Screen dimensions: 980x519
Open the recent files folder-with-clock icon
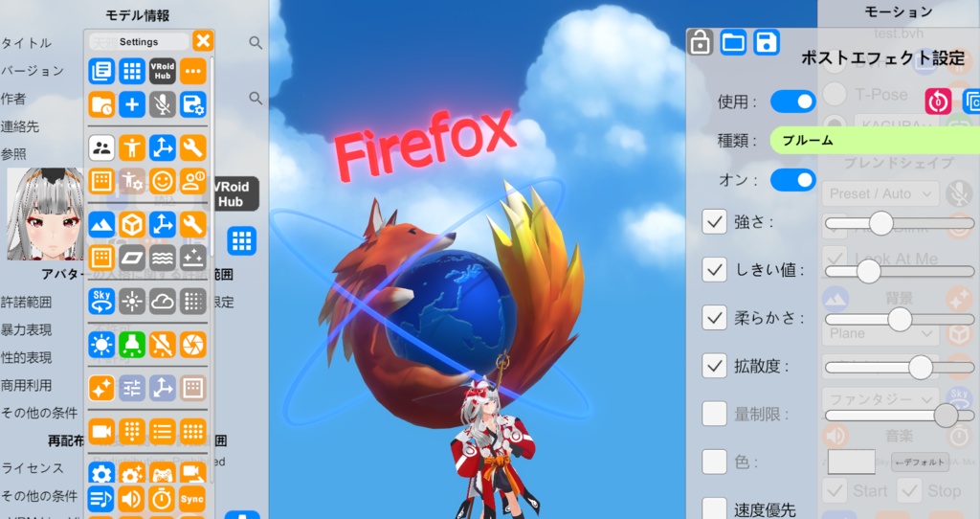click(x=101, y=104)
